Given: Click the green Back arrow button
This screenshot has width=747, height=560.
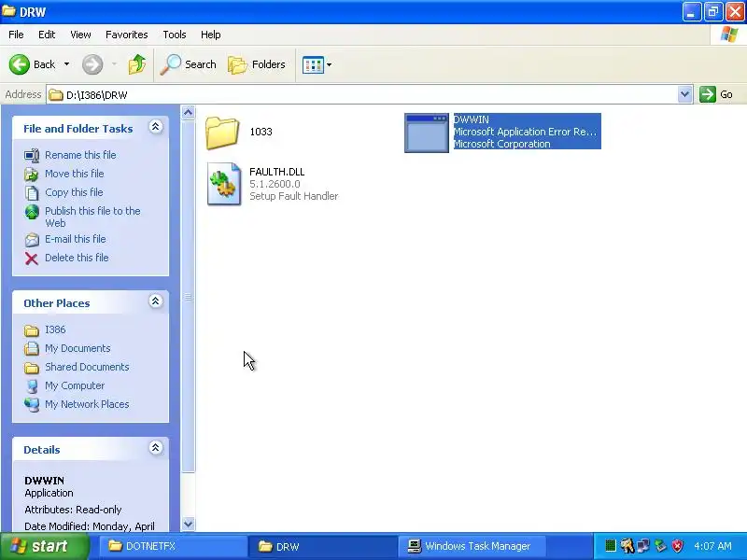Looking at the screenshot, I should (x=19, y=64).
